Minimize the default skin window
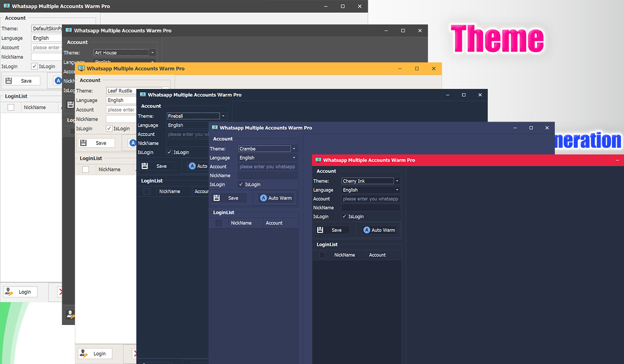The width and height of the screenshot is (624, 364). 326,6
